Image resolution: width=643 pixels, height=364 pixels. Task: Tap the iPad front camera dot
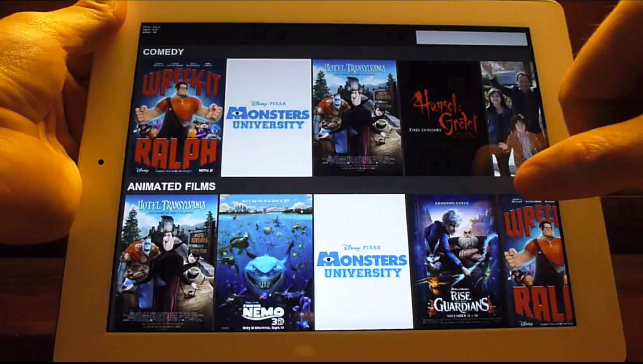(x=101, y=162)
